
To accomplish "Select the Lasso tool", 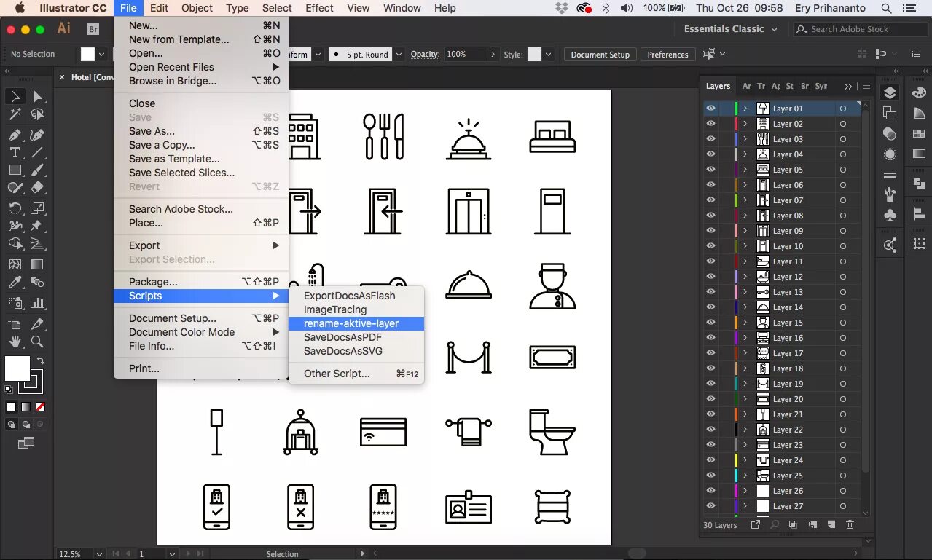I will 37,115.
